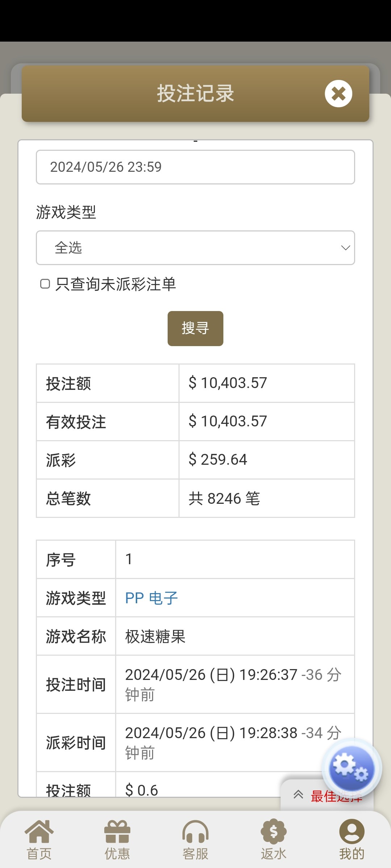Tap the 总笔数 value 共 8246 笔
The image size is (391, 868).
coord(224,499)
